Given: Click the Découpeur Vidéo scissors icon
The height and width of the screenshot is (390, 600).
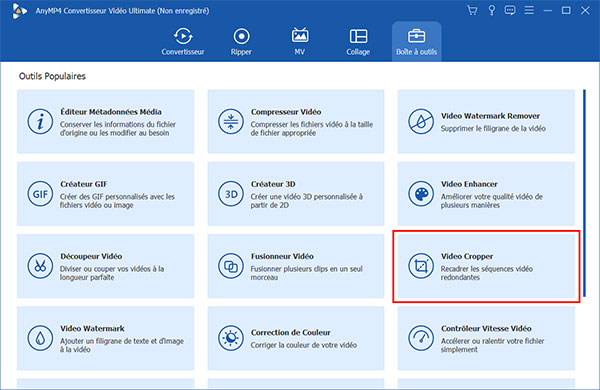Looking at the screenshot, I should 40,266.
